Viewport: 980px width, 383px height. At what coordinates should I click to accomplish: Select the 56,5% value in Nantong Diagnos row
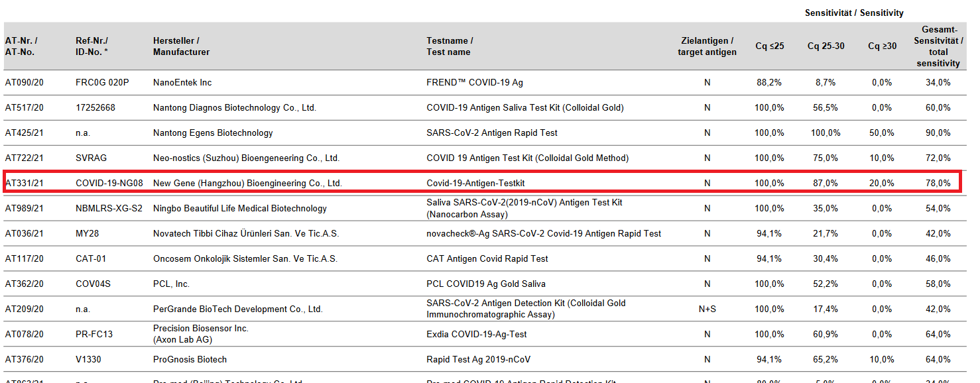[826, 108]
